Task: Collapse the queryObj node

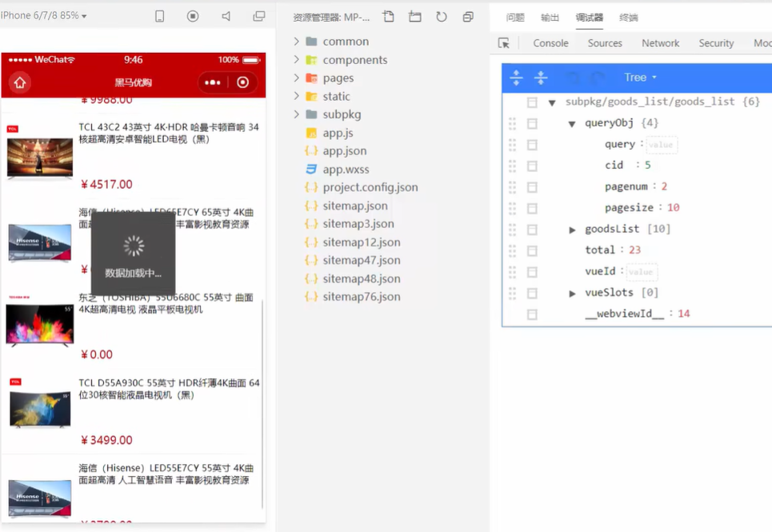Action: point(572,123)
